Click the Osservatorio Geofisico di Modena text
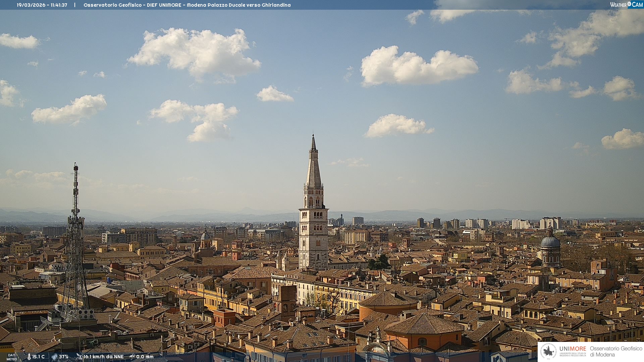The height and width of the screenshot is (362, 644). [x=616, y=351]
